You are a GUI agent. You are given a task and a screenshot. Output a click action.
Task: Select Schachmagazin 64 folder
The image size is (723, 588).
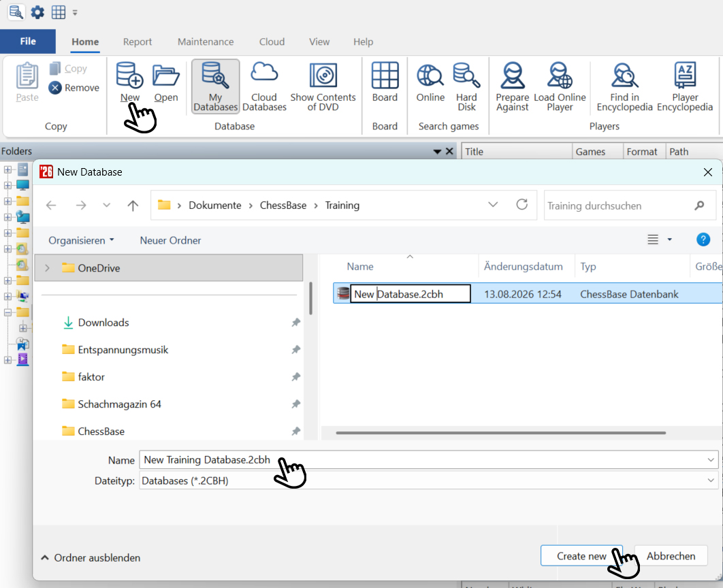119,404
